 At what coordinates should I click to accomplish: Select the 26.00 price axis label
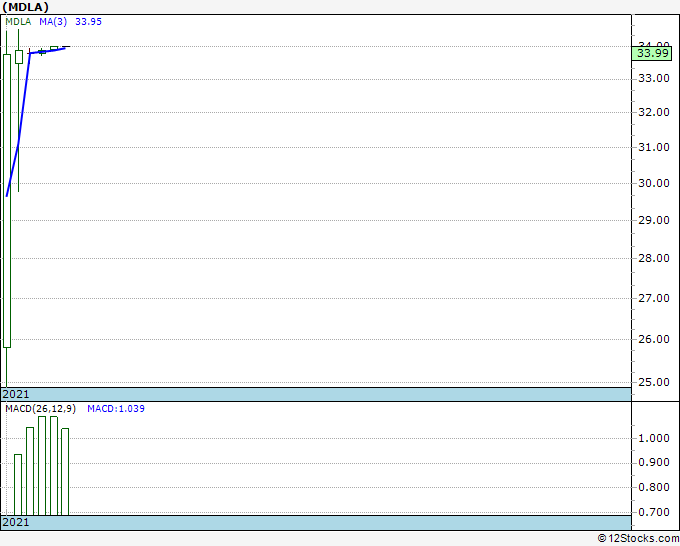(x=654, y=339)
